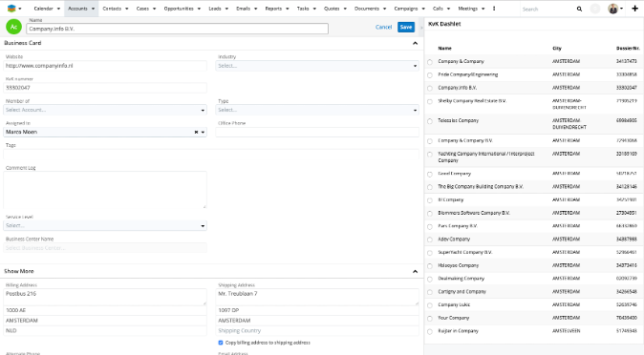
Task: Open the Calls module
Action: (x=438, y=9)
